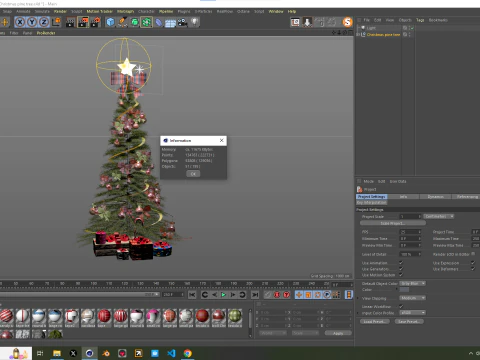Toggle the Y-axis lock icon

click(32, 22)
